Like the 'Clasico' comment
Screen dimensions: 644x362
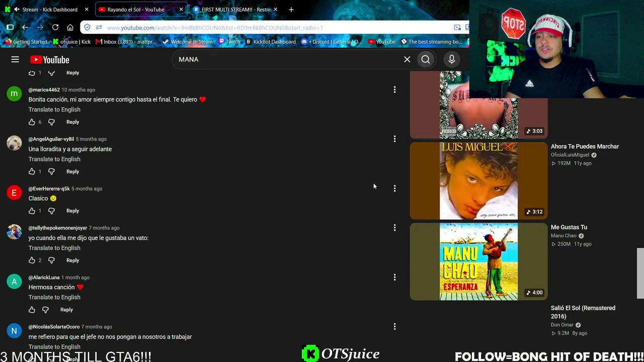coord(32,211)
